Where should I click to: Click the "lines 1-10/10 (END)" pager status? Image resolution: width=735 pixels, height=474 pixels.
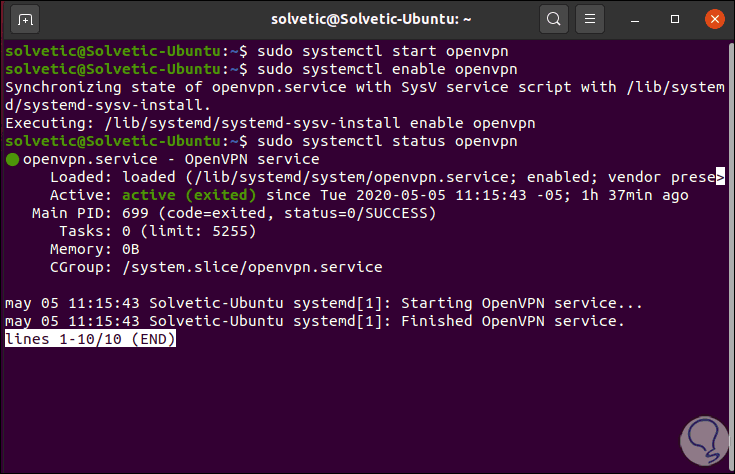click(x=91, y=339)
